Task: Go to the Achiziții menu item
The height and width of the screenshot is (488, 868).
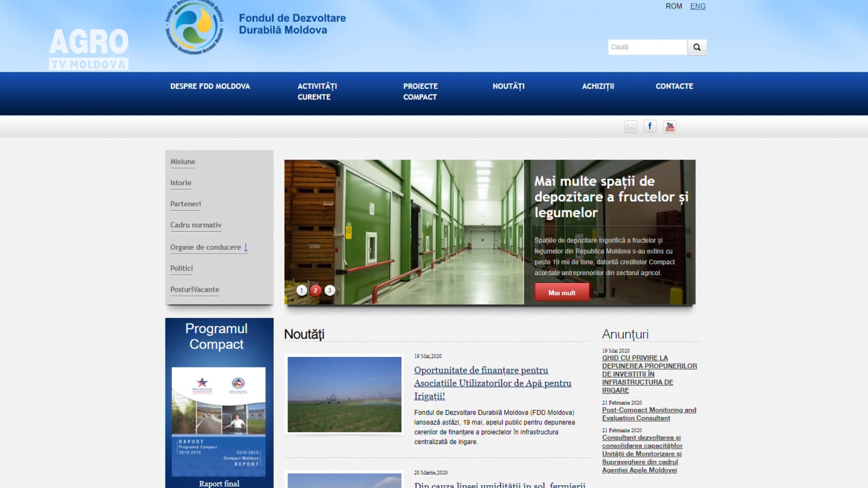Action: pyautogui.click(x=598, y=86)
